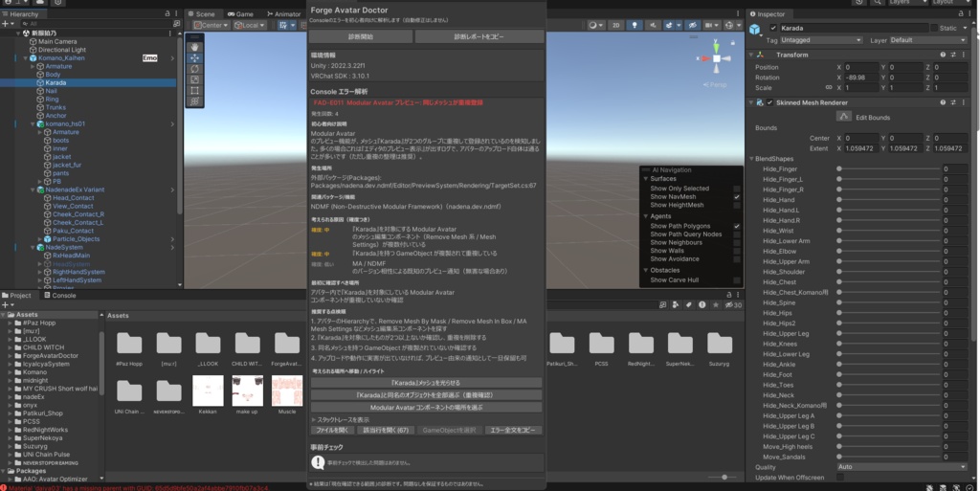Select the Rect transform tool
This screenshot has width=980, height=491.
pyautogui.click(x=194, y=91)
